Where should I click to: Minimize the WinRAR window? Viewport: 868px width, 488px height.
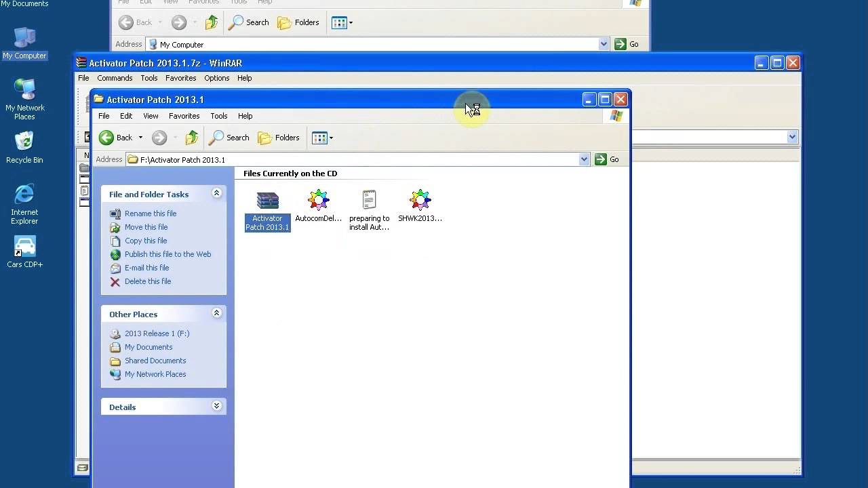[x=761, y=63]
